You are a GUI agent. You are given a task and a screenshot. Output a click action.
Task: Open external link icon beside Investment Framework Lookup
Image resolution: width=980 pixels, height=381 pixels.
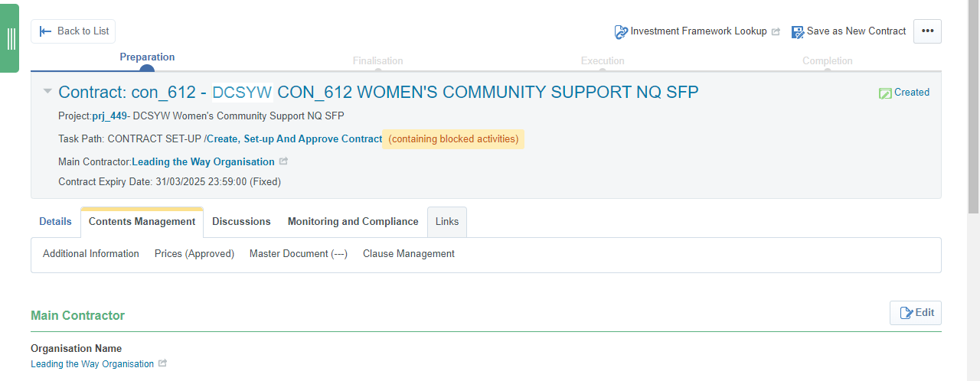point(776,32)
